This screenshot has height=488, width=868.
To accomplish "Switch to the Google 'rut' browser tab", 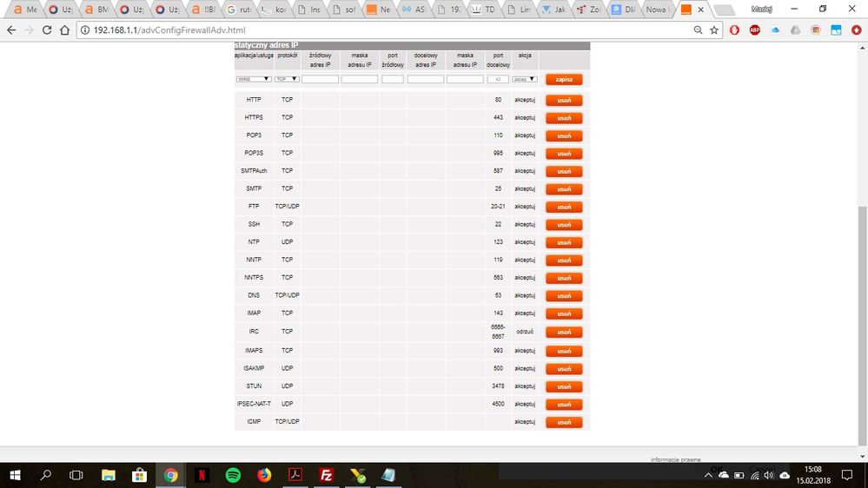I will 237,10.
